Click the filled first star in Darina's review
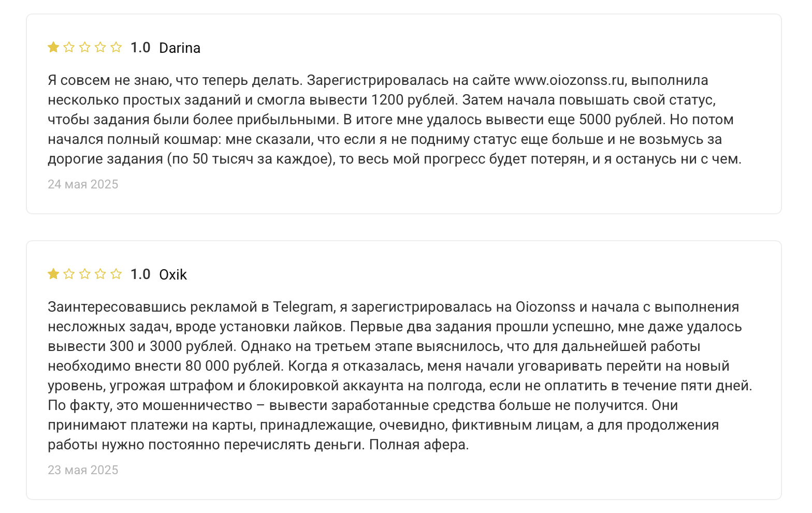The image size is (812, 513). (x=53, y=48)
